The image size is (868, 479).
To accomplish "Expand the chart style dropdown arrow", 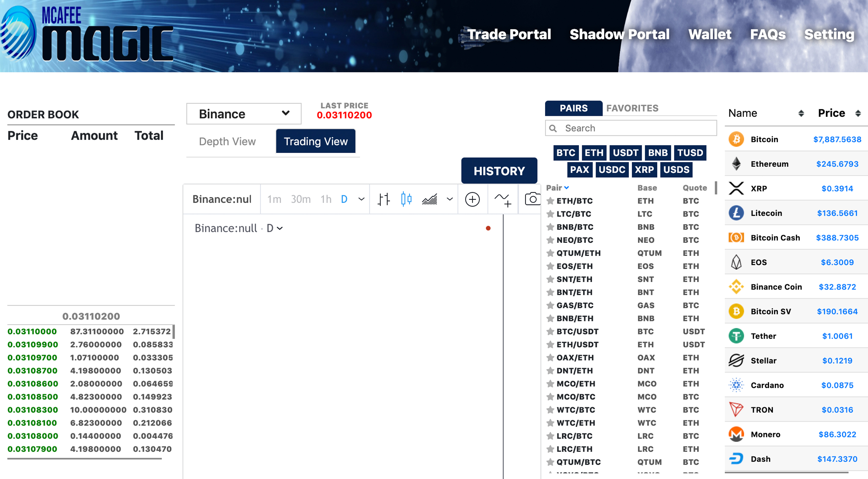I will coord(450,199).
